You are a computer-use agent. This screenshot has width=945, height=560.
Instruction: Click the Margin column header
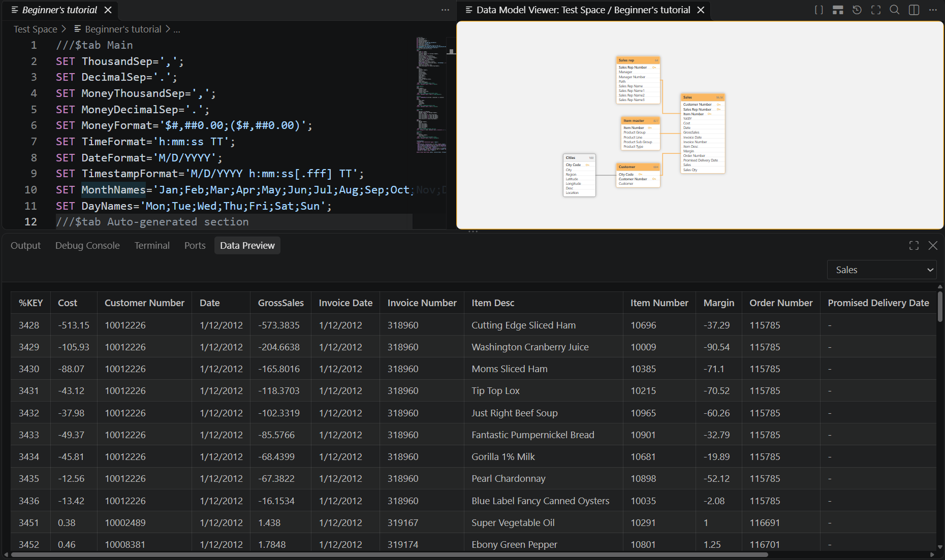click(x=718, y=303)
